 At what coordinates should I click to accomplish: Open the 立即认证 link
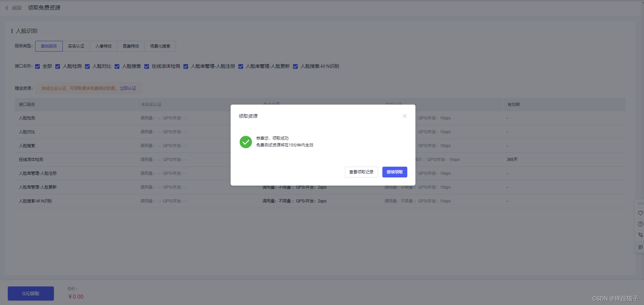128,88
